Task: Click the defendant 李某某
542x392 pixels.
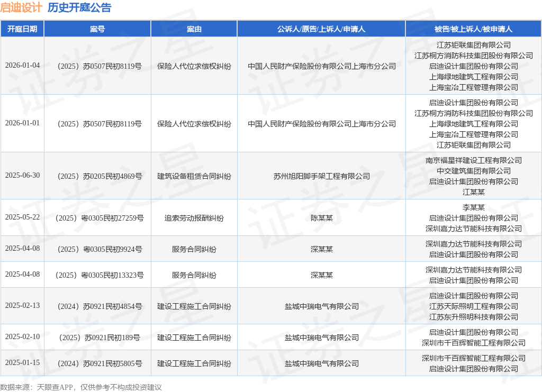Action: point(474,207)
